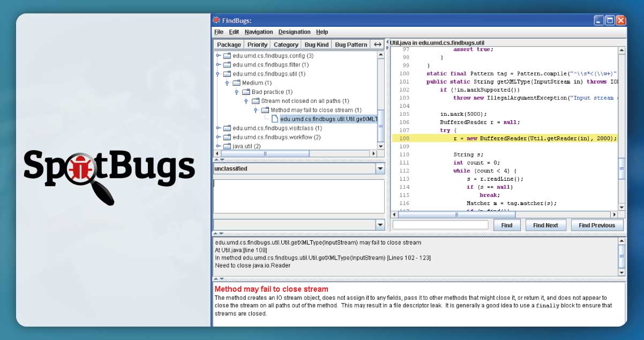
Task: Collapse Method may fail to close stream handle
Action: pos(256,110)
